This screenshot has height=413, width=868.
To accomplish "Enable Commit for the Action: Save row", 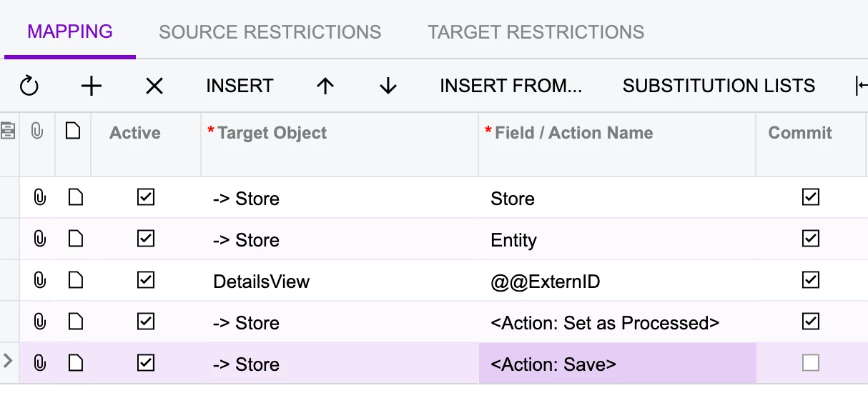I will coord(810,364).
